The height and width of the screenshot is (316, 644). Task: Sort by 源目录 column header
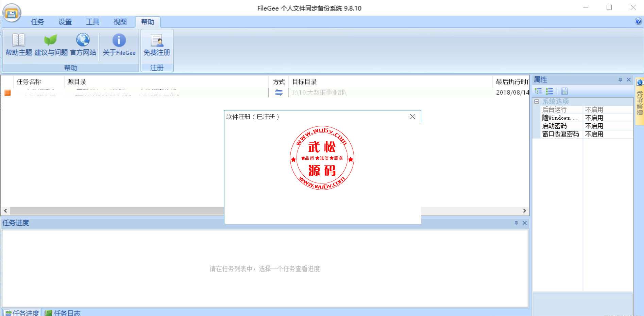pos(166,82)
